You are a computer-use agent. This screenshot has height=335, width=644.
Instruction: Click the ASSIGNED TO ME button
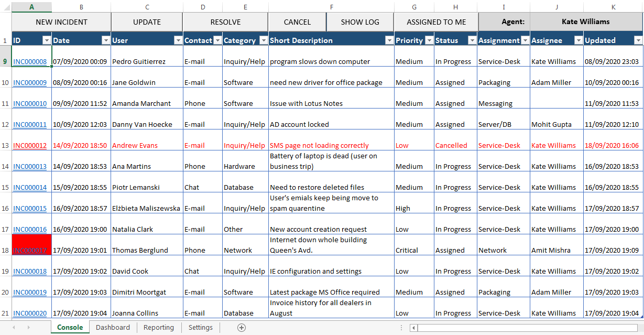[x=436, y=22]
